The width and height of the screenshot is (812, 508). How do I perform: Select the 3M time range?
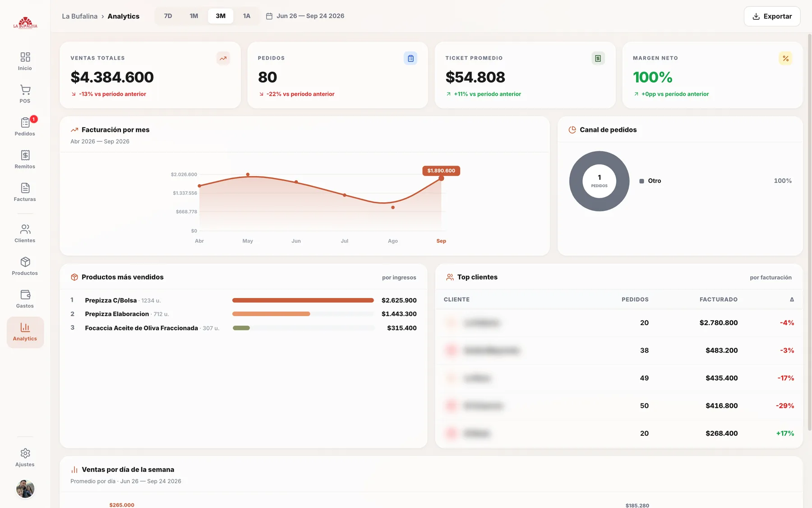point(221,16)
